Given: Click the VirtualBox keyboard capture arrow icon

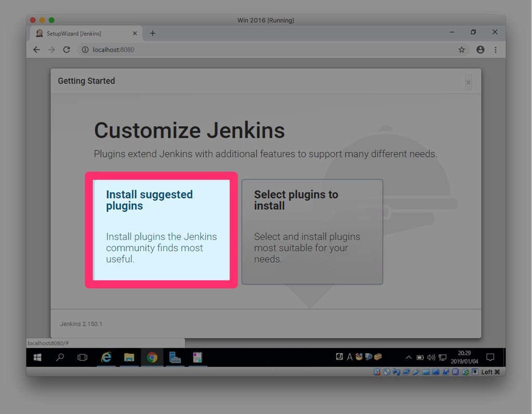Looking at the screenshot, I should (475, 372).
